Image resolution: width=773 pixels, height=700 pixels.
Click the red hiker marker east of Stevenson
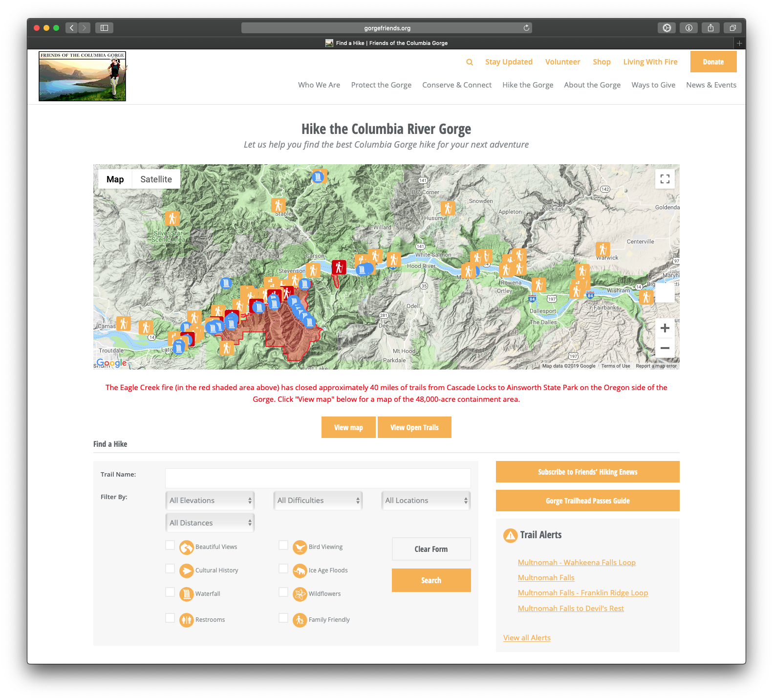coord(339,267)
